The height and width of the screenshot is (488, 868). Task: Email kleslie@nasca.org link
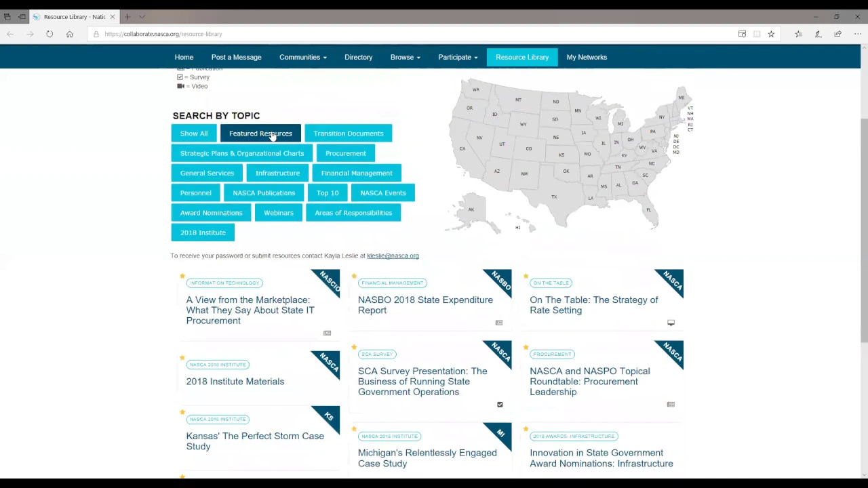(x=393, y=256)
